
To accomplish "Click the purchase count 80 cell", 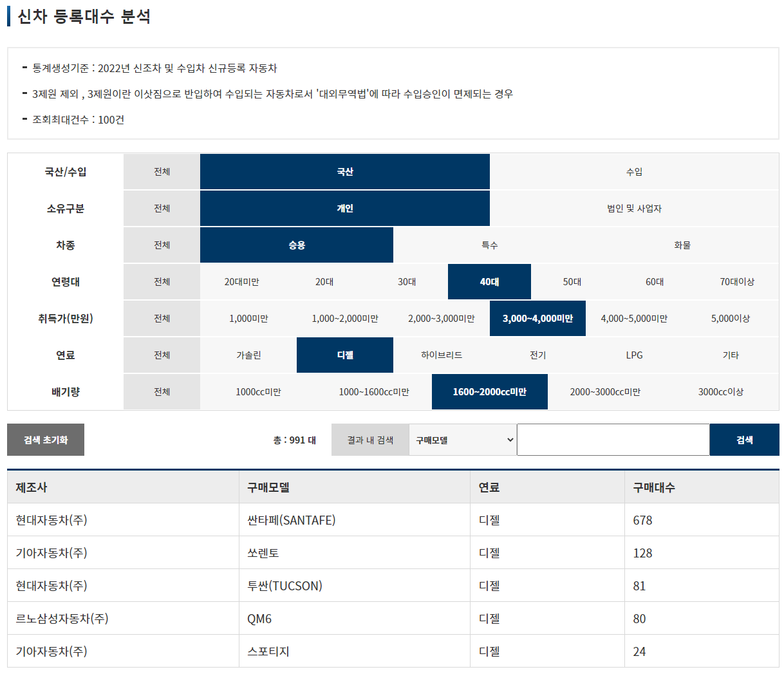I will click(x=702, y=619).
